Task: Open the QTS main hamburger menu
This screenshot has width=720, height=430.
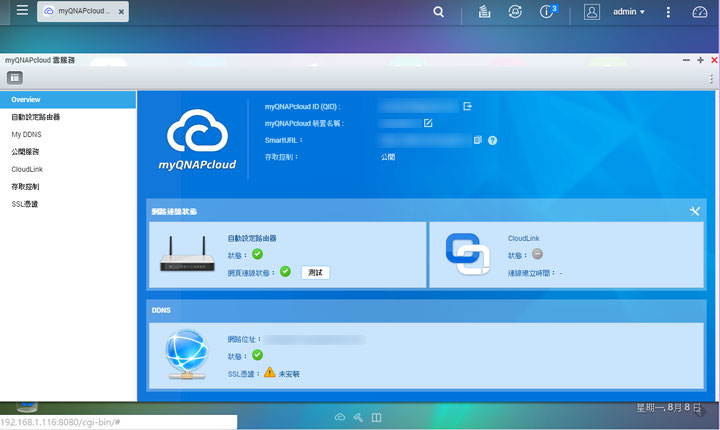Action: point(22,12)
